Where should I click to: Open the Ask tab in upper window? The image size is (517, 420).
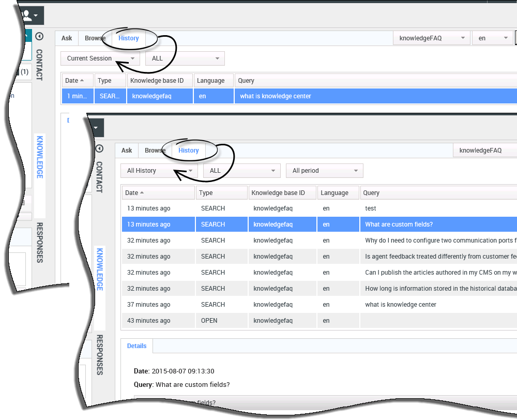point(67,38)
